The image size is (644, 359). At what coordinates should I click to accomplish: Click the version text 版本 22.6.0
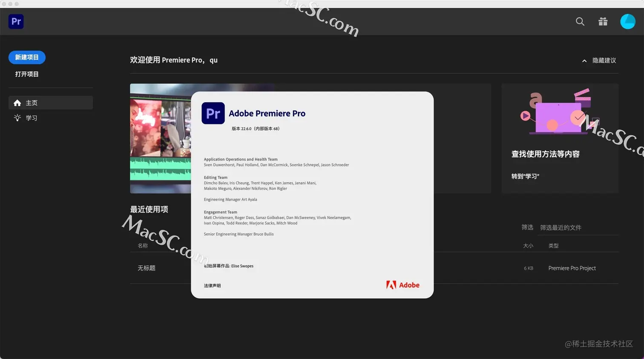[256, 129]
